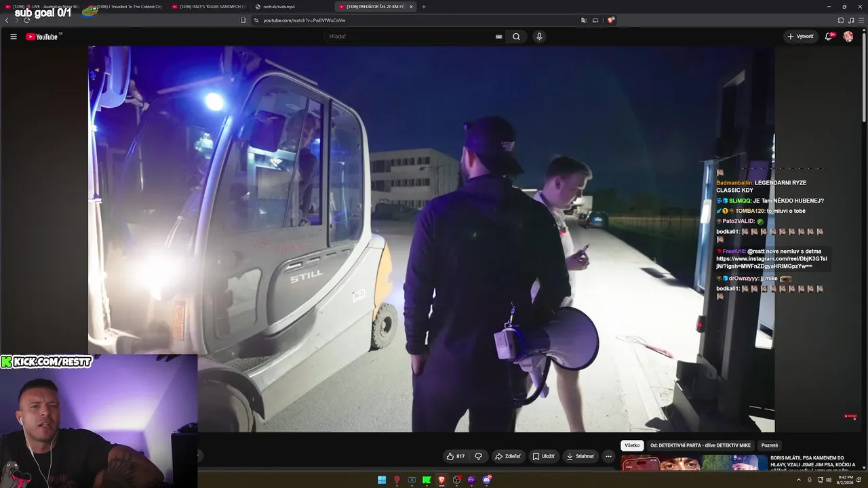This screenshot has width=868, height=488.
Task: Open a new browser tab
Action: coord(424,7)
